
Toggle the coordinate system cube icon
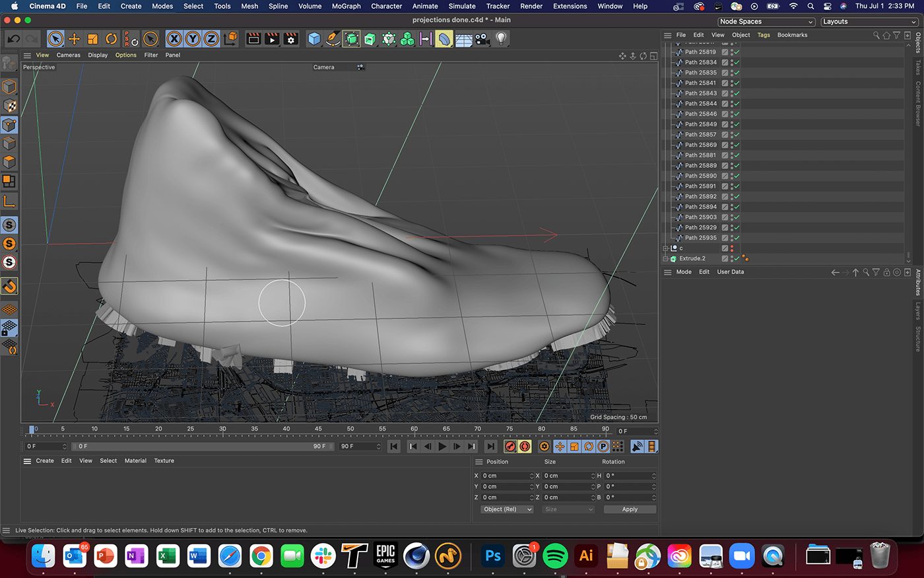[x=230, y=39]
